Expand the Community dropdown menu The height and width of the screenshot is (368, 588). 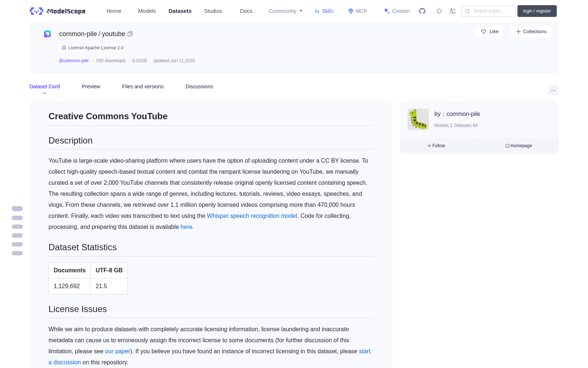pyautogui.click(x=286, y=11)
